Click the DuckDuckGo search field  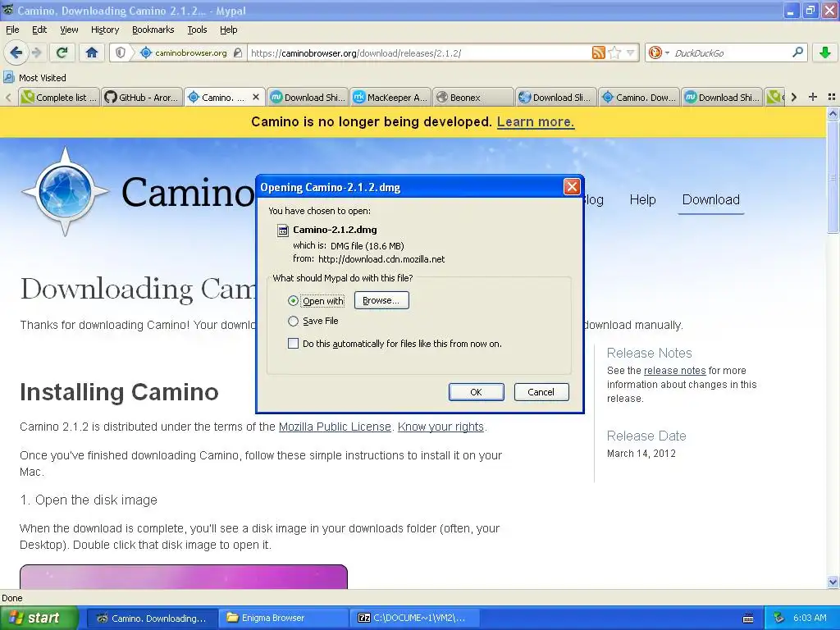(x=729, y=53)
